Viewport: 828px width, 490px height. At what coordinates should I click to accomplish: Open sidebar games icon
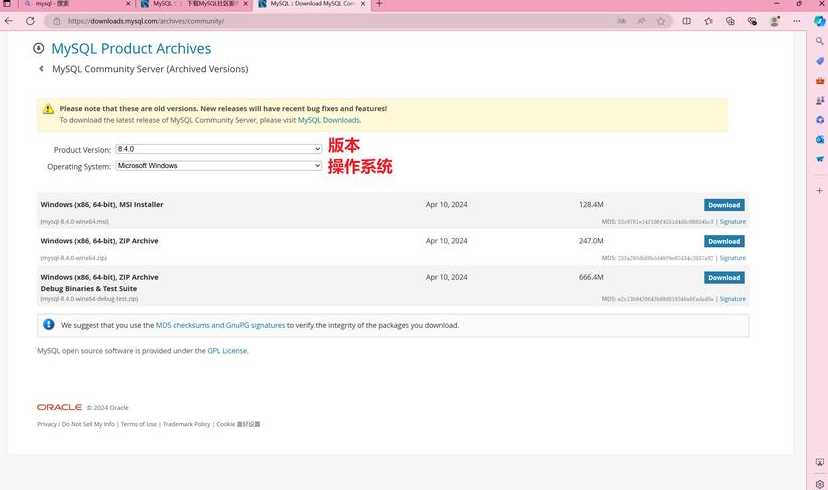click(x=820, y=100)
